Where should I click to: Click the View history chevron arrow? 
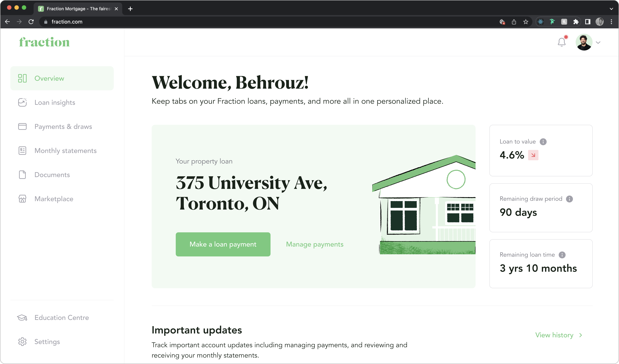[x=581, y=335]
